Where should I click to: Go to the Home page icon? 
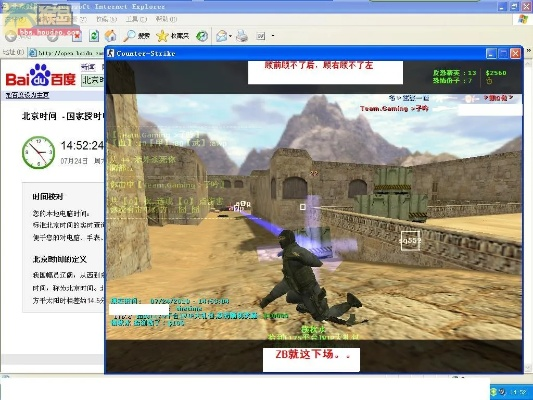coord(110,35)
